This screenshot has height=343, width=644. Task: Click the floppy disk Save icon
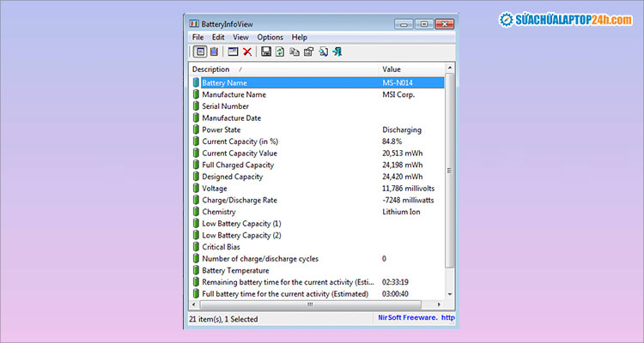266,52
